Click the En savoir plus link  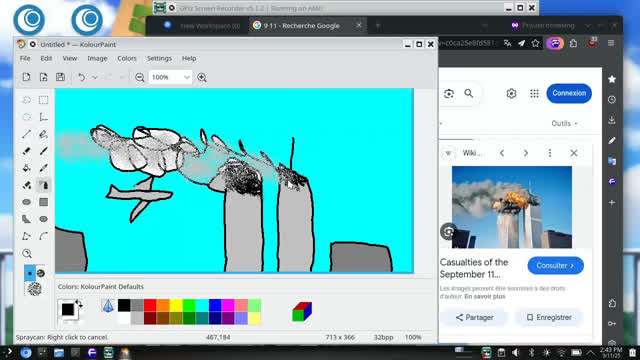485,297
